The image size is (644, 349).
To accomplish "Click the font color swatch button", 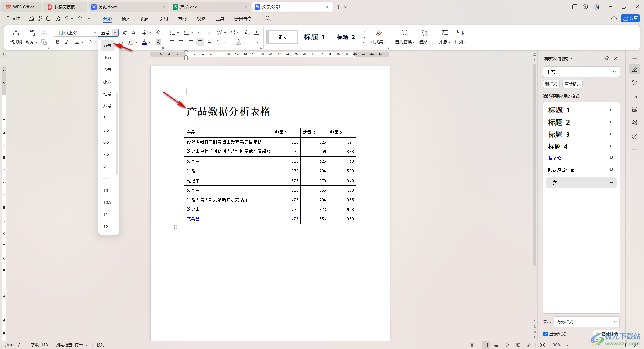I will tap(144, 42).
